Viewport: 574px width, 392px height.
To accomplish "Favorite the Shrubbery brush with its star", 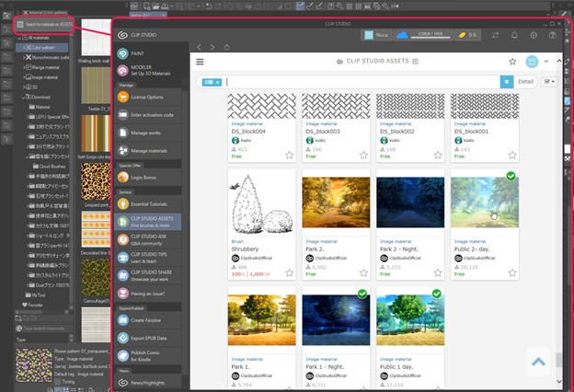I will pyautogui.click(x=289, y=273).
